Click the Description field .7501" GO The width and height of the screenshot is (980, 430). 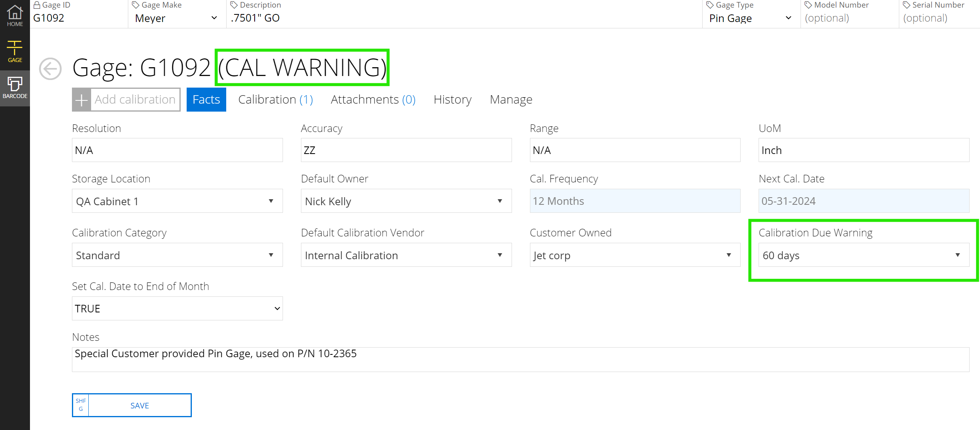(x=464, y=18)
